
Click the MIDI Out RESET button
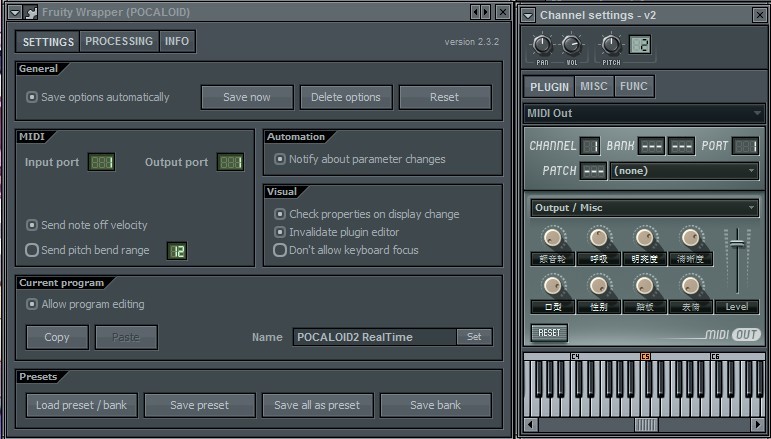pos(549,333)
